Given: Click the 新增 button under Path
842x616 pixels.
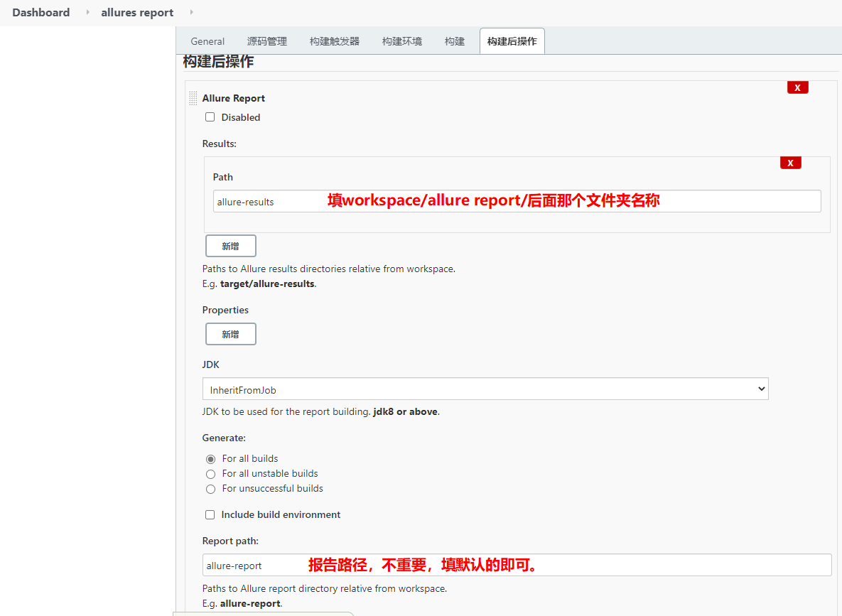Looking at the screenshot, I should tap(230, 245).
